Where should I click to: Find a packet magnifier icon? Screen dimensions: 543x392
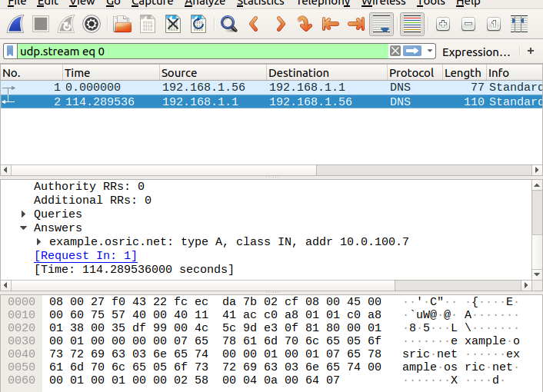click(229, 25)
